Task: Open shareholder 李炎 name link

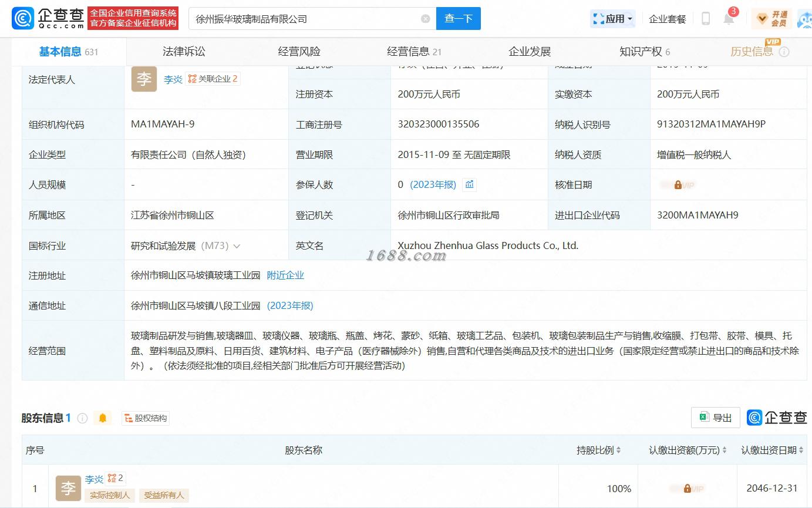Action: 94,479
